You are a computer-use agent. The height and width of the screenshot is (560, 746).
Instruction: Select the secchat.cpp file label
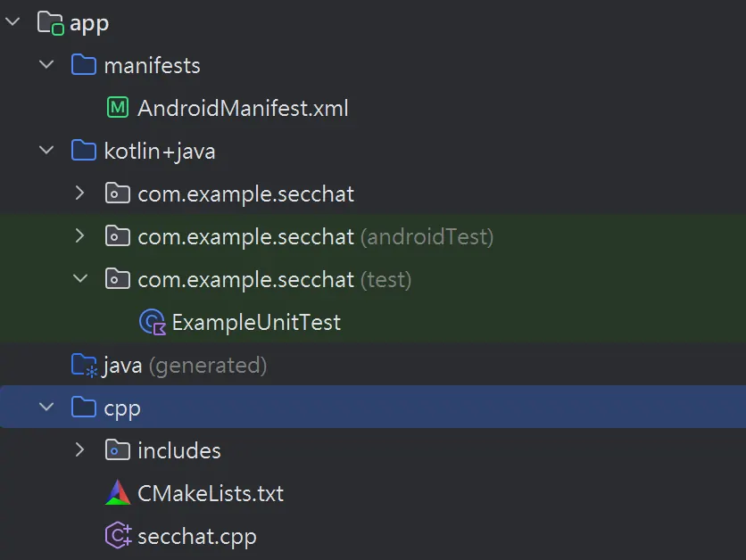[197, 537]
